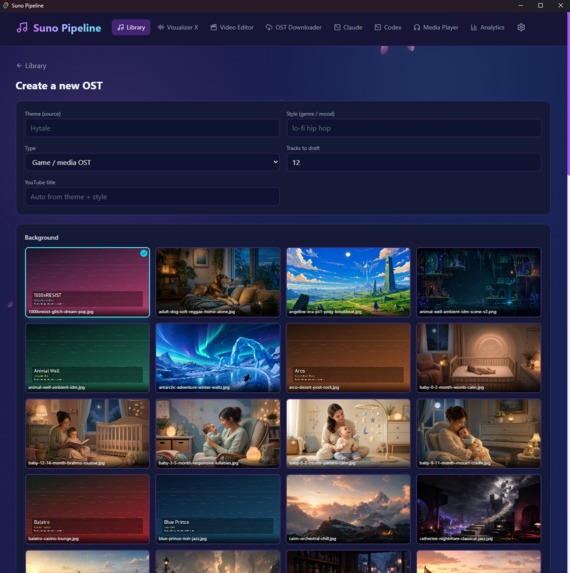Open the Video Editor tab

(232, 27)
